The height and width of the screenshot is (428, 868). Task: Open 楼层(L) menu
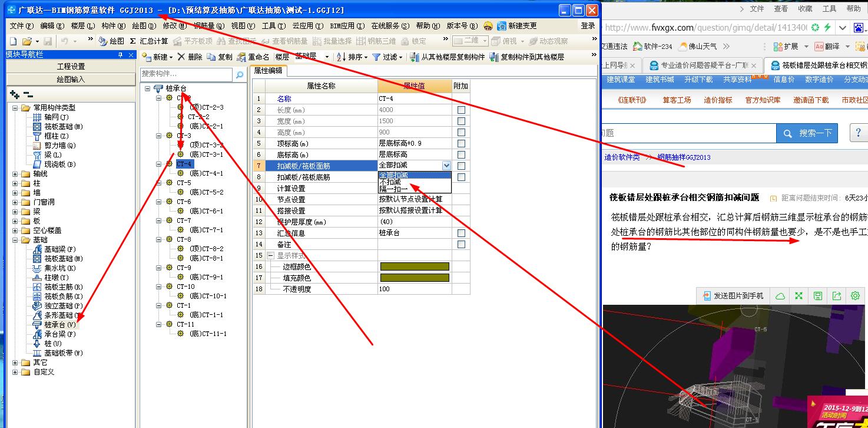click(x=82, y=26)
